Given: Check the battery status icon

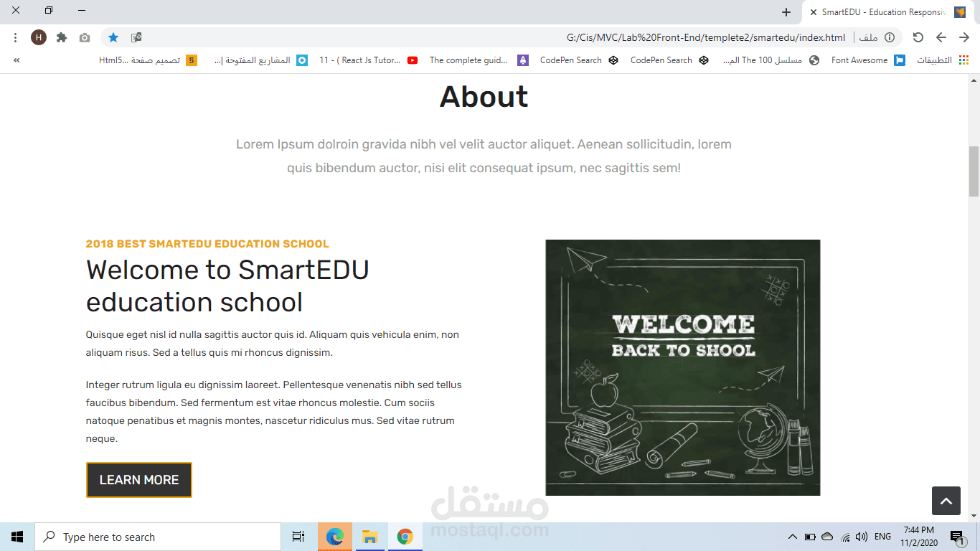Looking at the screenshot, I should (x=810, y=537).
